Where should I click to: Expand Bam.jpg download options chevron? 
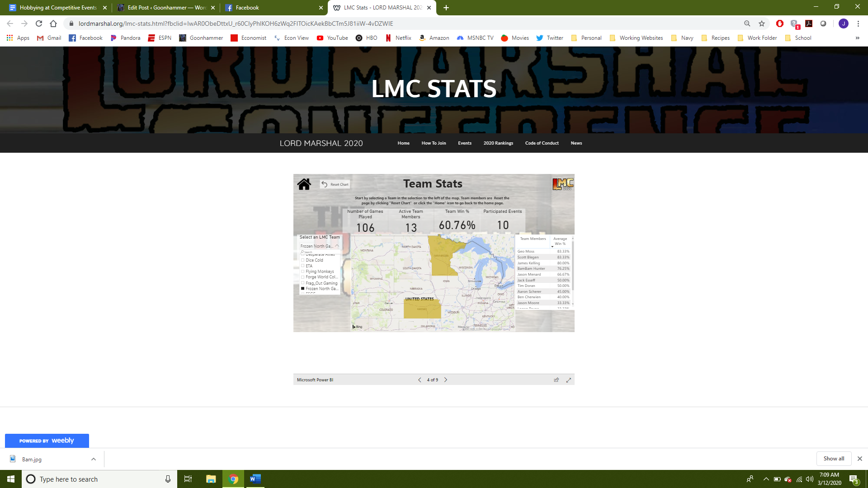(94, 459)
